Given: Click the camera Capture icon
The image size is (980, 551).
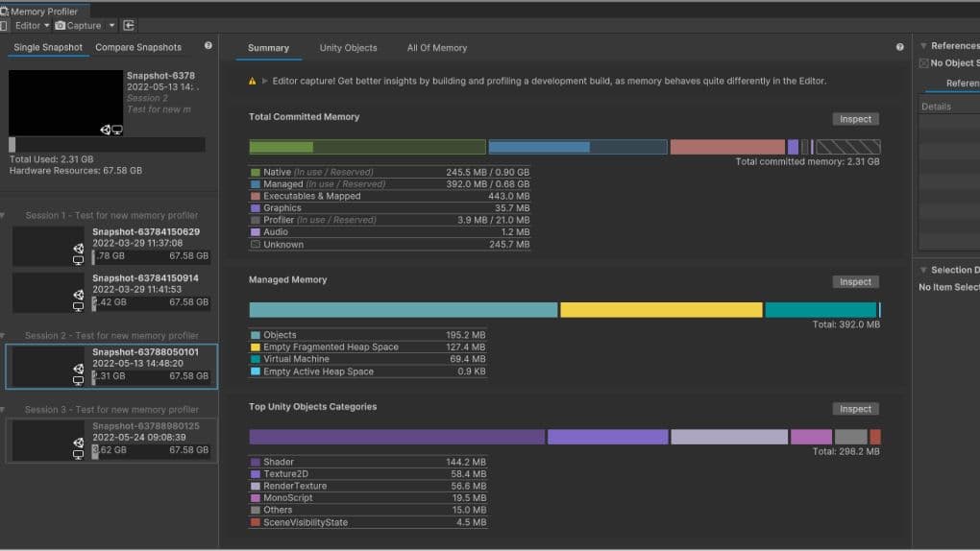Looking at the screenshot, I should (60, 26).
